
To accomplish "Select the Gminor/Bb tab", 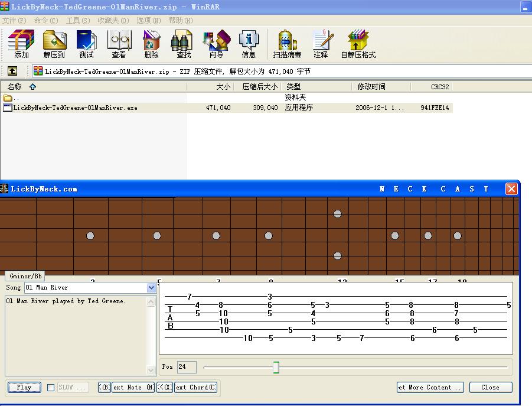I will (25, 276).
